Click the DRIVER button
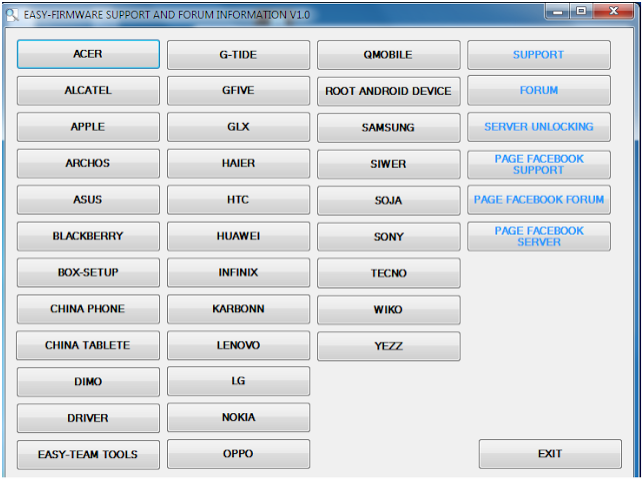The image size is (642, 483). 88,418
